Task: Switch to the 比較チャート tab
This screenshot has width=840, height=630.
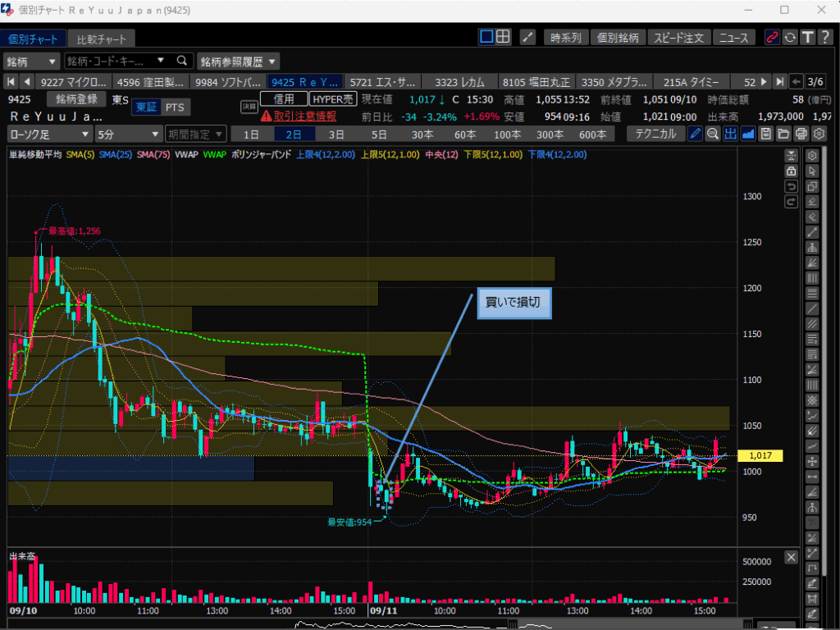Action: coord(102,39)
